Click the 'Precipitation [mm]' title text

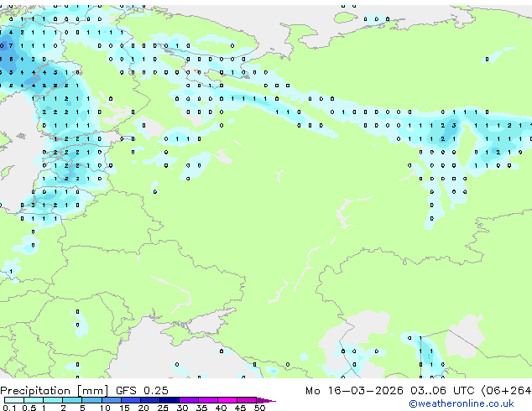click(x=55, y=391)
